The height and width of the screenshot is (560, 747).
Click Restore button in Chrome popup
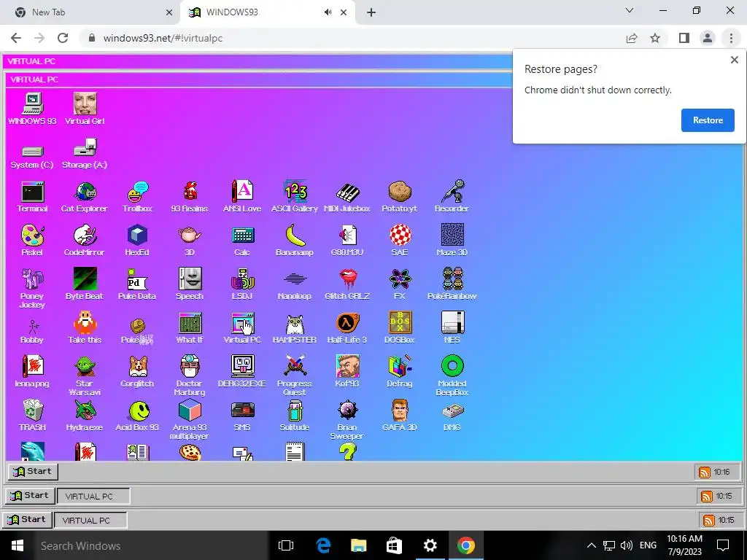708,120
